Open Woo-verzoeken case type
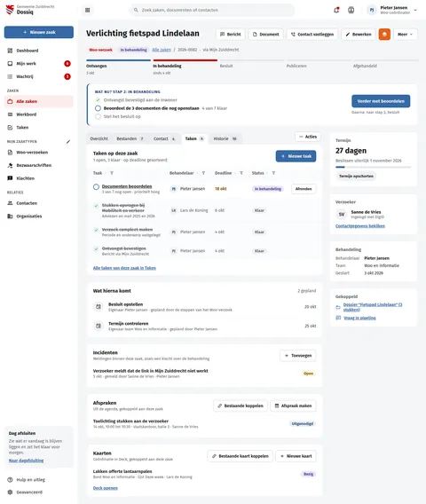 [38, 153]
